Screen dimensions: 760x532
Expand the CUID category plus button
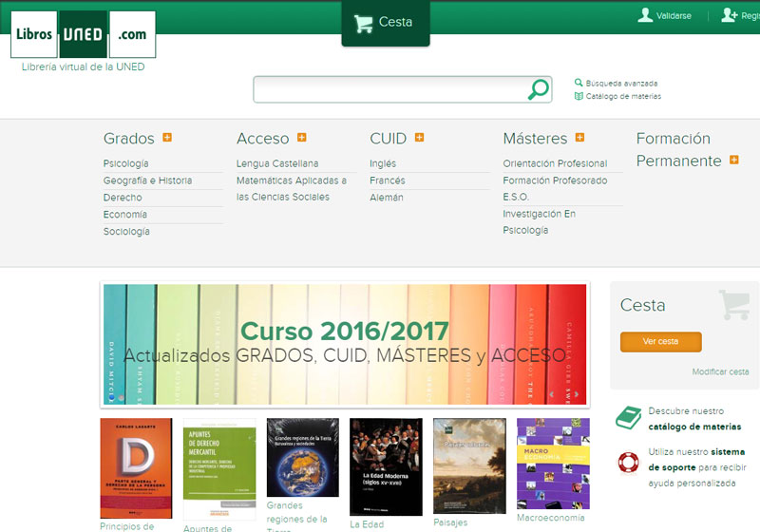click(x=419, y=138)
